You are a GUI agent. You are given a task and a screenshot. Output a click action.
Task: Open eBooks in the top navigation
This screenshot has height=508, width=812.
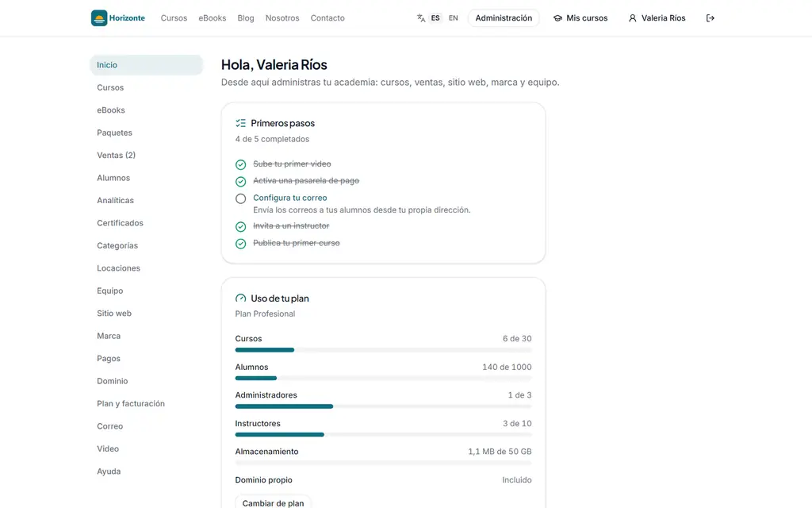[213, 18]
